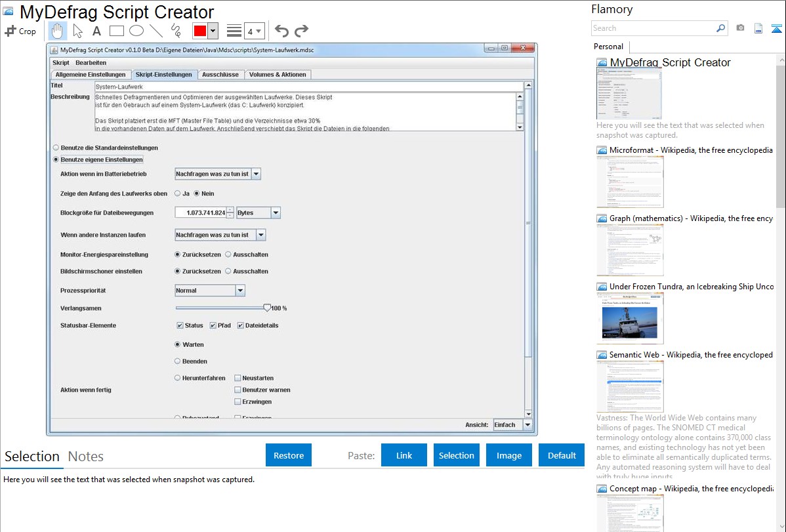
Task: Select Ja for Zeige den Anfang des Laufwerks
Action: pyautogui.click(x=177, y=194)
